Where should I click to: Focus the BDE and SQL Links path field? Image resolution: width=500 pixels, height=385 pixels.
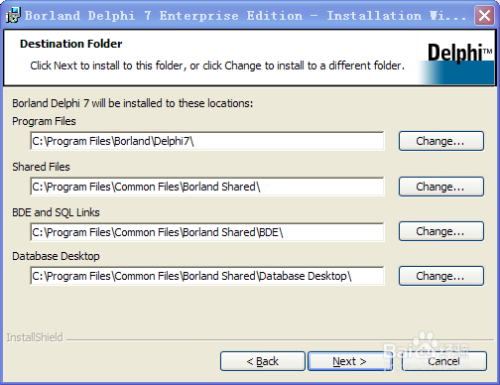click(x=207, y=232)
